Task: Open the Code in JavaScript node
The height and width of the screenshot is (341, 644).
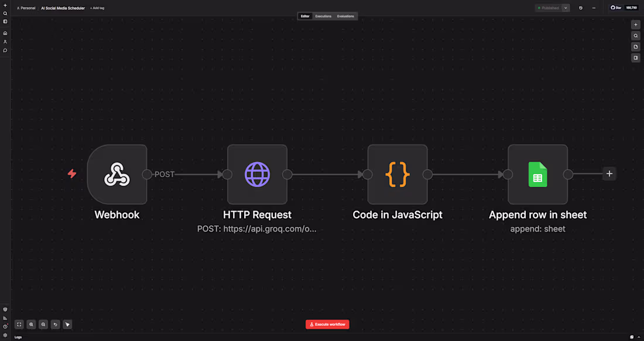Action: tap(398, 174)
